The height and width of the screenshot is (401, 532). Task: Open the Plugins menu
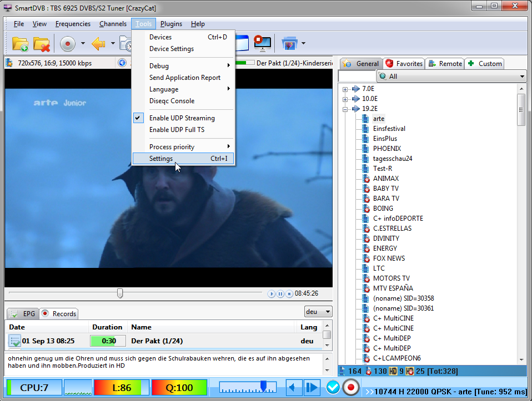tap(171, 24)
